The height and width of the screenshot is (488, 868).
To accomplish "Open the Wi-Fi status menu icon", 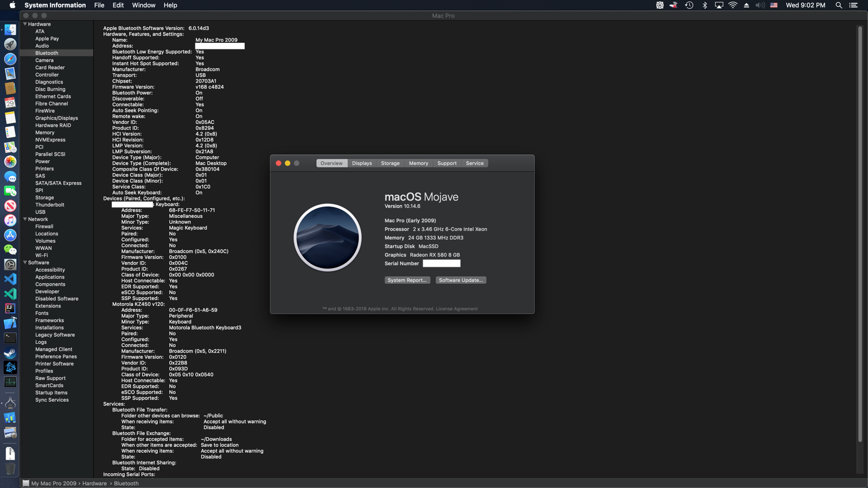I will click(733, 5).
